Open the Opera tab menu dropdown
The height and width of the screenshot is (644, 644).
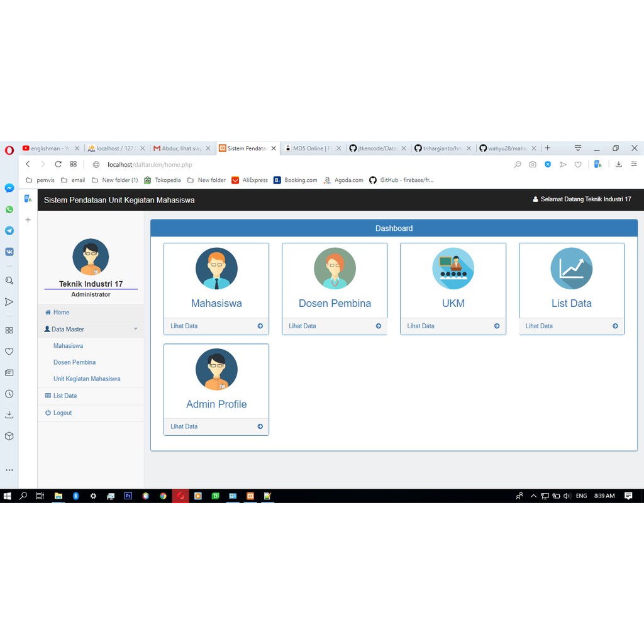tap(577, 148)
